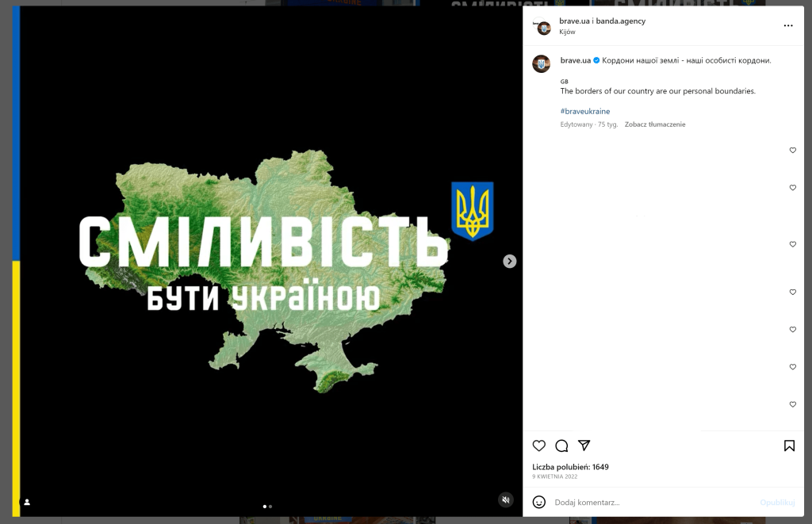The width and height of the screenshot is (812, 524).
Task: Unmute the video with speaker icon
Action: [506, 499]
